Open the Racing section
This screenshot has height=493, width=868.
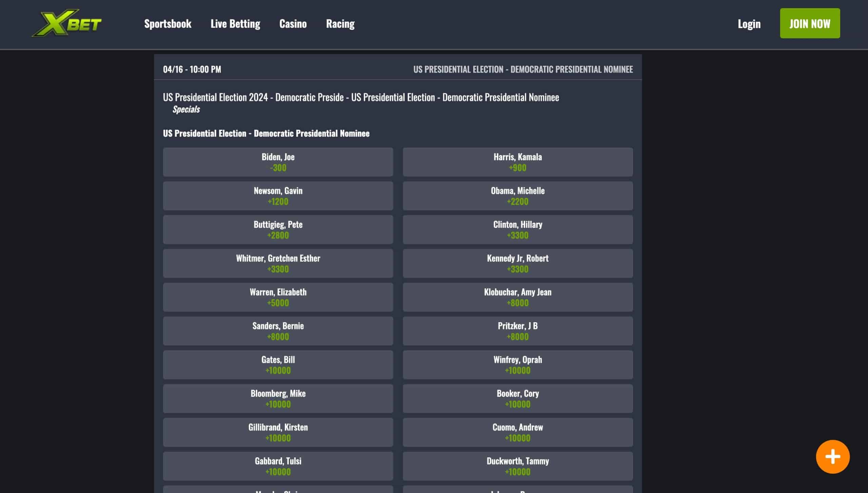pyautogui.click(x=340, y=24)
